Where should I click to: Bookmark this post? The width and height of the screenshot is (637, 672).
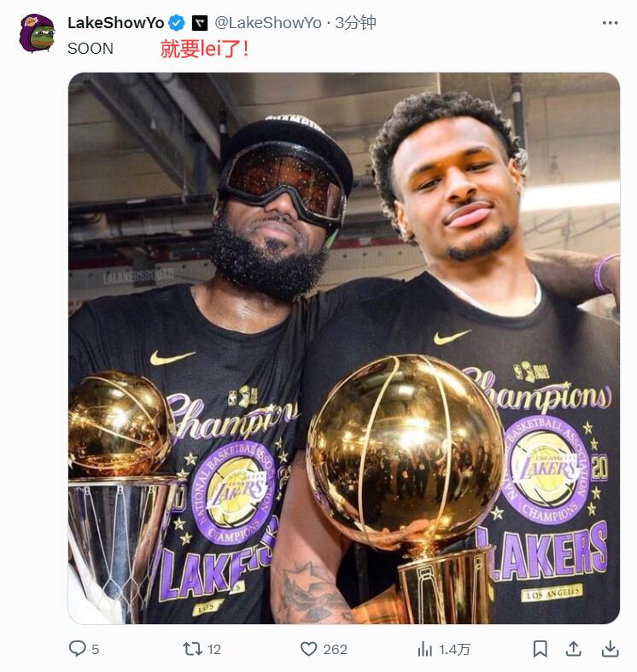[540, 649]
